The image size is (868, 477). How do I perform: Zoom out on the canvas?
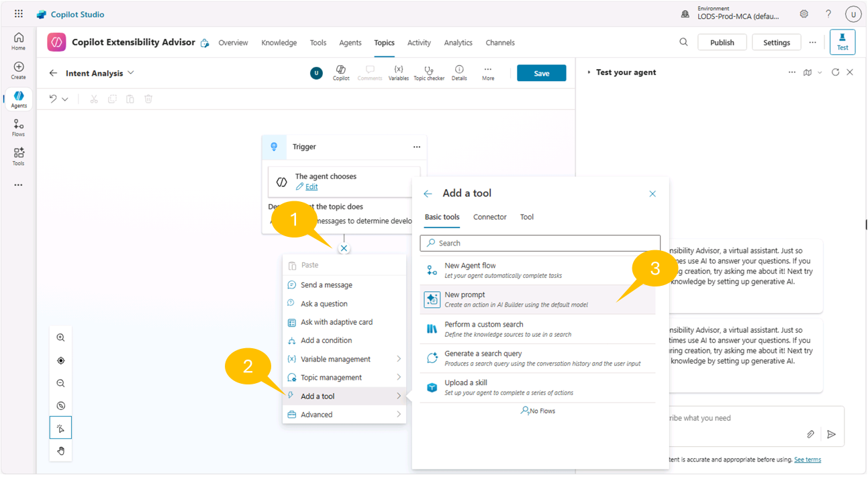click(60, 384)
